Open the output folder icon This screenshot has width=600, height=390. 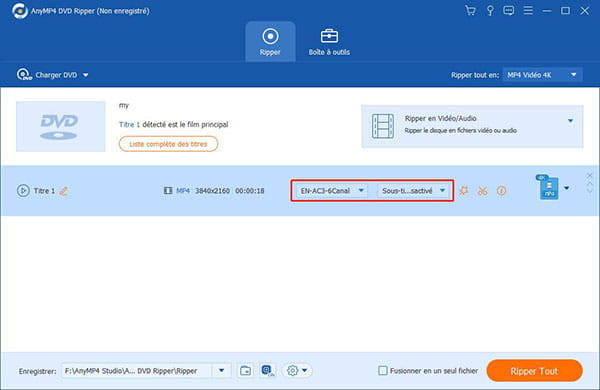[x=245, y=370]
